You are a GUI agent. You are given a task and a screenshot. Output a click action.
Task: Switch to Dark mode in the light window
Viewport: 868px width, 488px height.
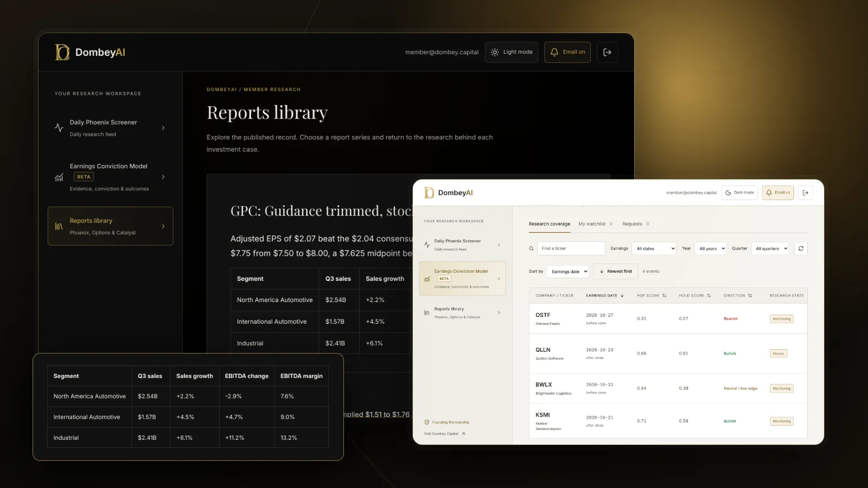pyautogui.click(x=739, y=192)
